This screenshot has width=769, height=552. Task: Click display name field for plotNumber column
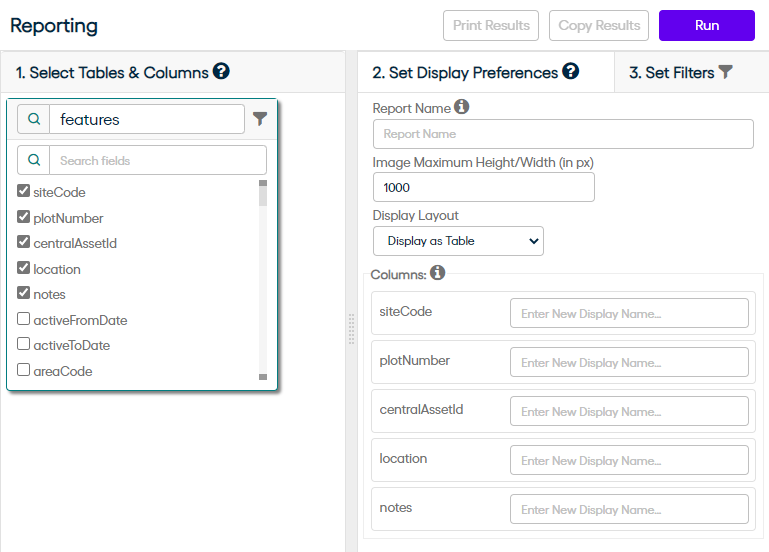[629, 362]
